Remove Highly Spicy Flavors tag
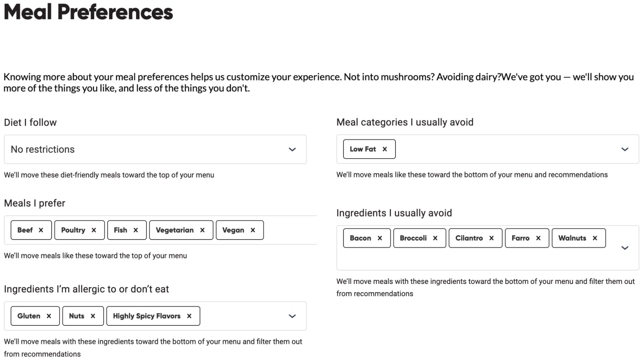The width and height of the screenshot is (644, 362). (189, 316)
